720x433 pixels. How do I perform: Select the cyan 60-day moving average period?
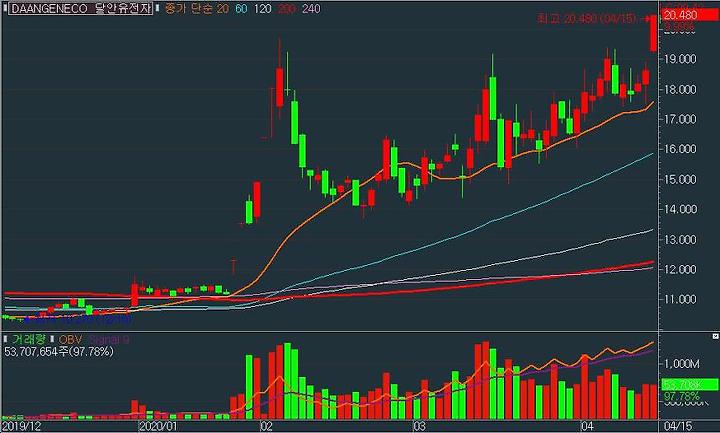[x=241, y=8]
